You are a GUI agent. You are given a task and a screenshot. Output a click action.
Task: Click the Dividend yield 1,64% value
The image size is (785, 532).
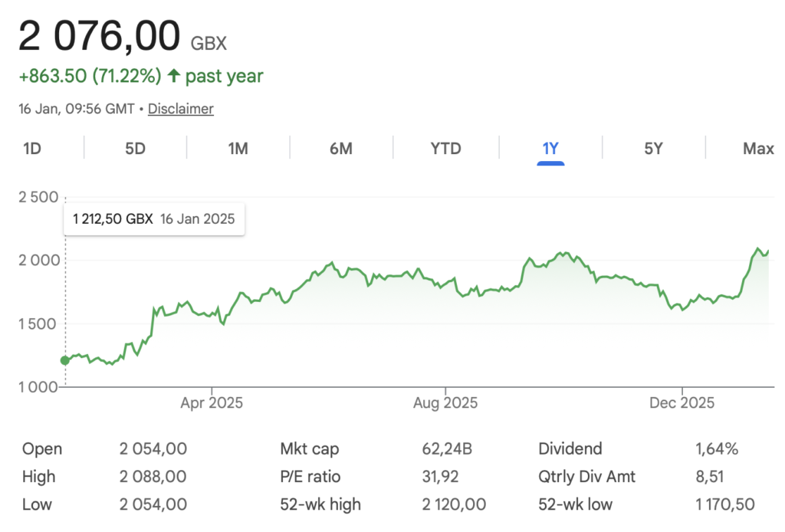716,449
